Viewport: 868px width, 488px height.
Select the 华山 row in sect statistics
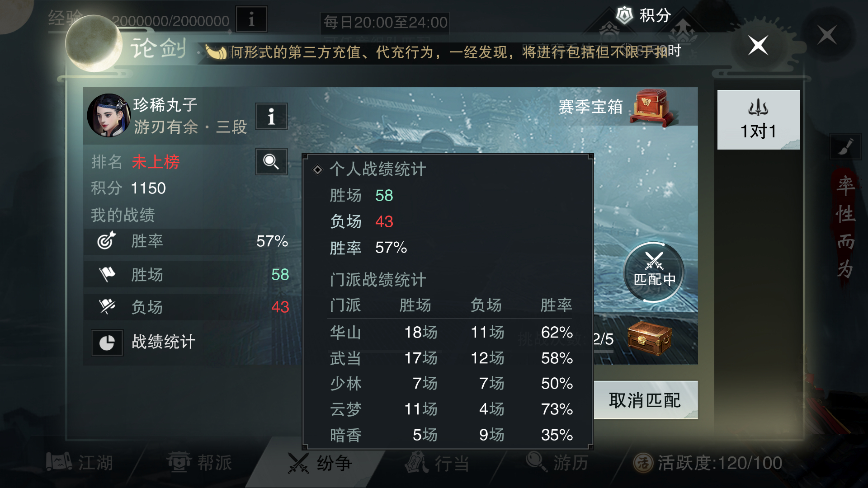[x=451, y=333]
